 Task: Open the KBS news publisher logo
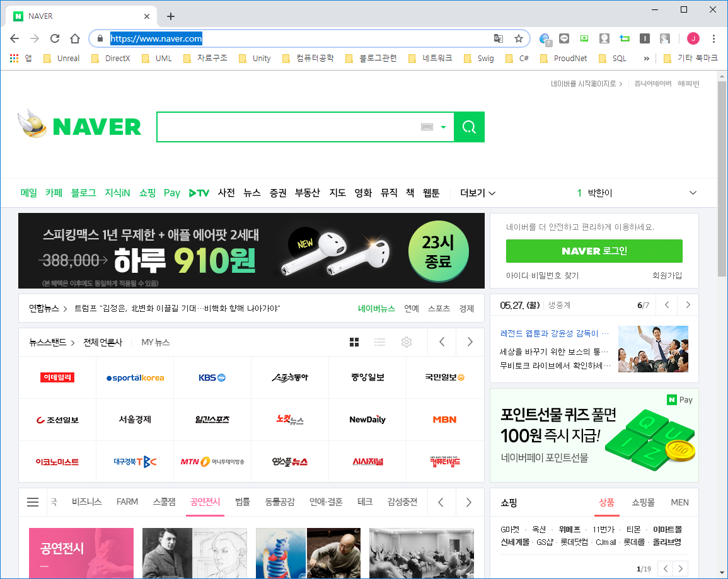click(212, 377)
